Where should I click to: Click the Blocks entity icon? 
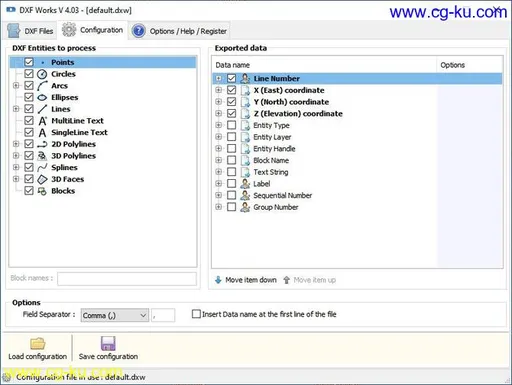click(x=42, y=191)
